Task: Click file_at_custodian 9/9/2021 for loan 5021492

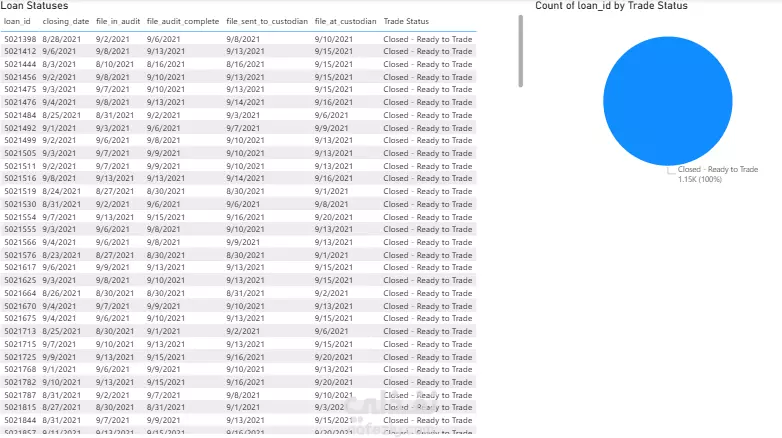Action: [x=331, y=128]
